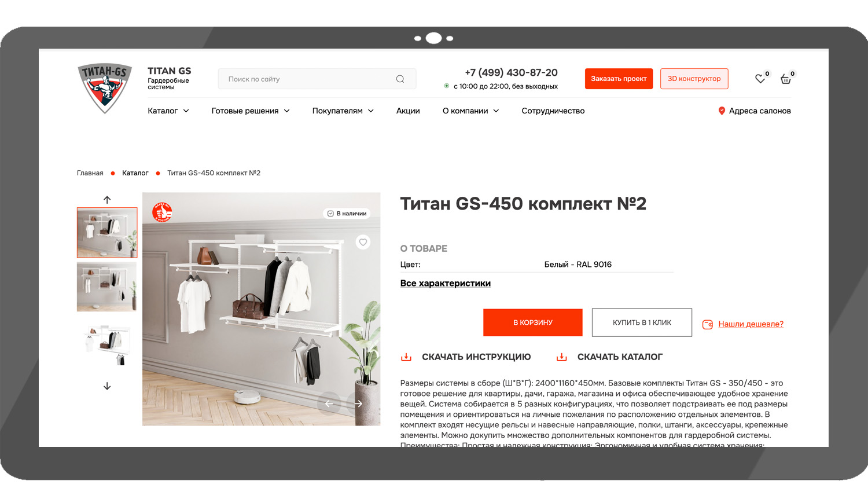Expand the Покупателям dropdown
Viewport: 868px width, 488px height.
(343, 111)
